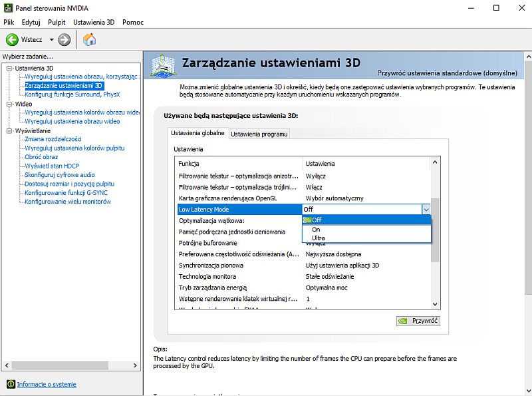
Task: Click the green Wstecz back arrow icon
Action: click(12, 40)
